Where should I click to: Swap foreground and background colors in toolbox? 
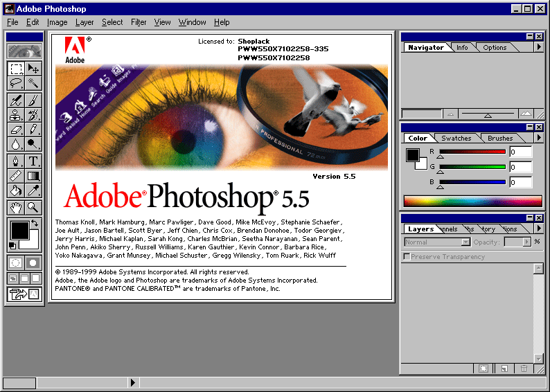[x=35, y=222]
